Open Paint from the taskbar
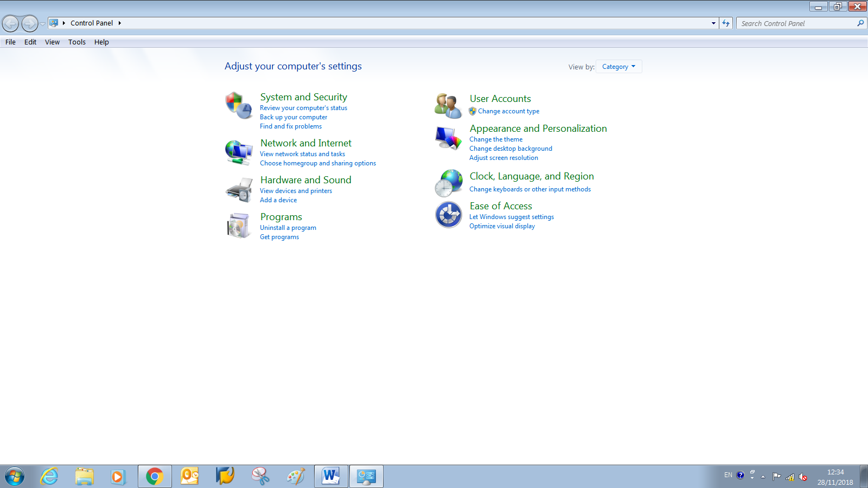 tap(296, 477)
